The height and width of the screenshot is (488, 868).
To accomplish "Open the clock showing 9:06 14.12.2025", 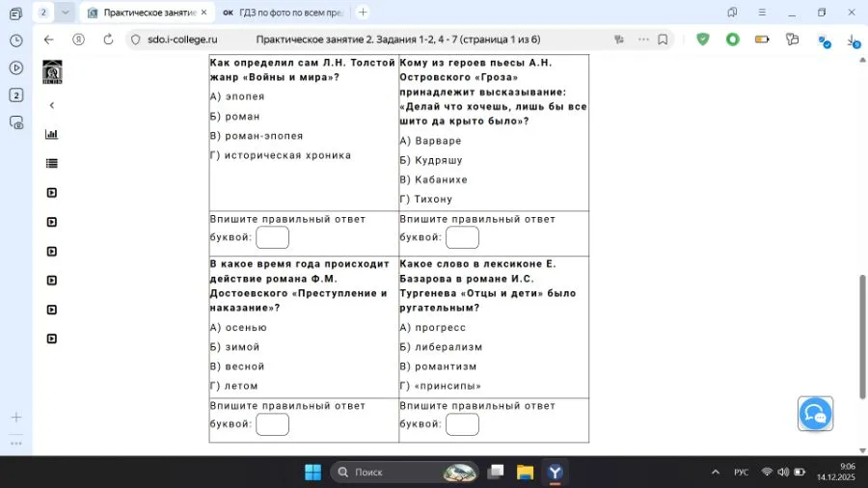I will 836,472.
